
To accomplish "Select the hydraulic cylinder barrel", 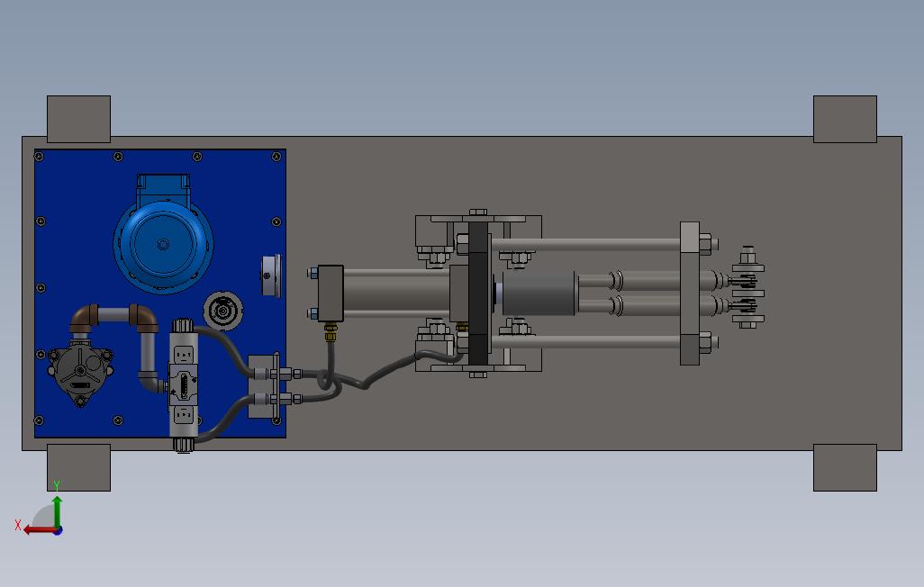I will point(396,293).
